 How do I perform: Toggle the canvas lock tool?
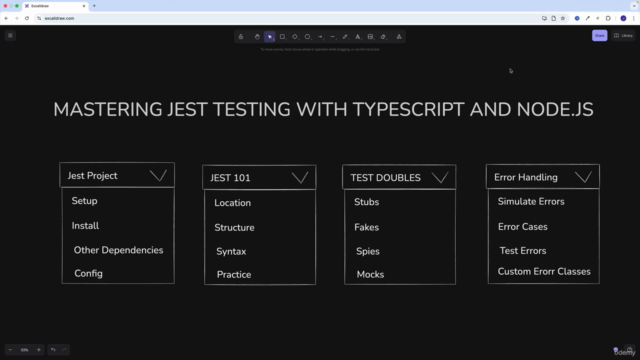pyautogui.click(x=241, y=37)
